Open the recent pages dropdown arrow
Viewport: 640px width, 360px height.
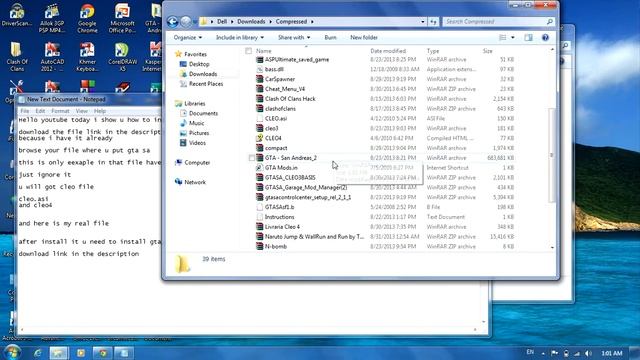195,22
